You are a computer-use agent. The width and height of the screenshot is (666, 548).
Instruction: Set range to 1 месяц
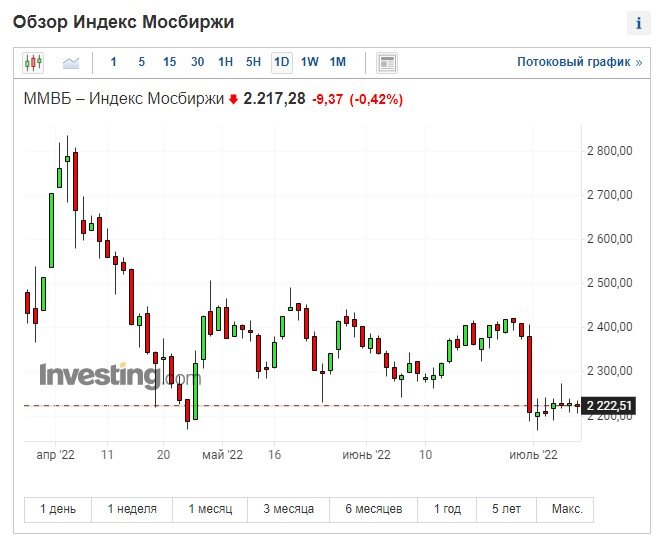coord(210,509)
